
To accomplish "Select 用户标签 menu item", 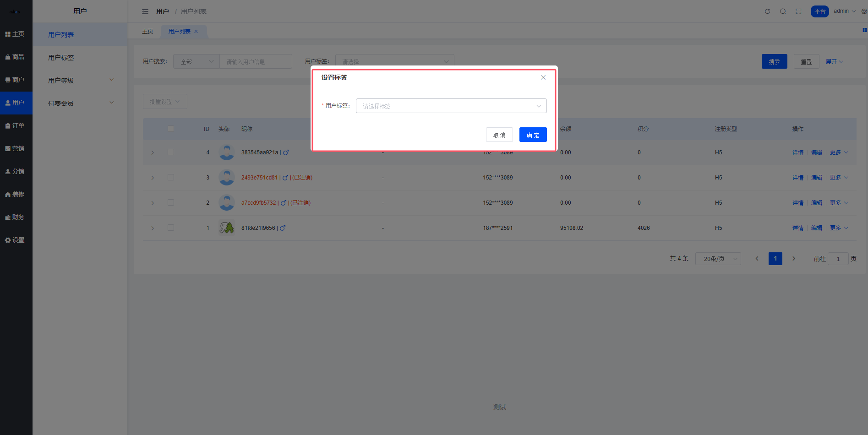I will 61,58.
